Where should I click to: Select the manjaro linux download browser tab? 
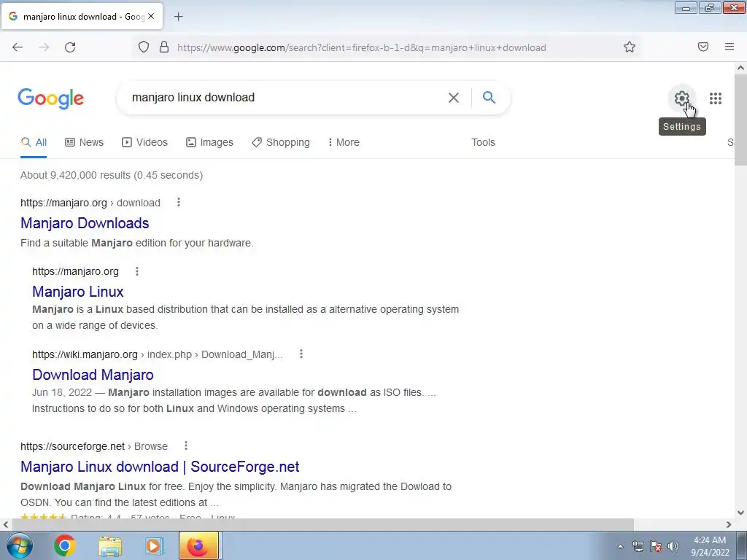pyautogui.click(x=82, y=16)
